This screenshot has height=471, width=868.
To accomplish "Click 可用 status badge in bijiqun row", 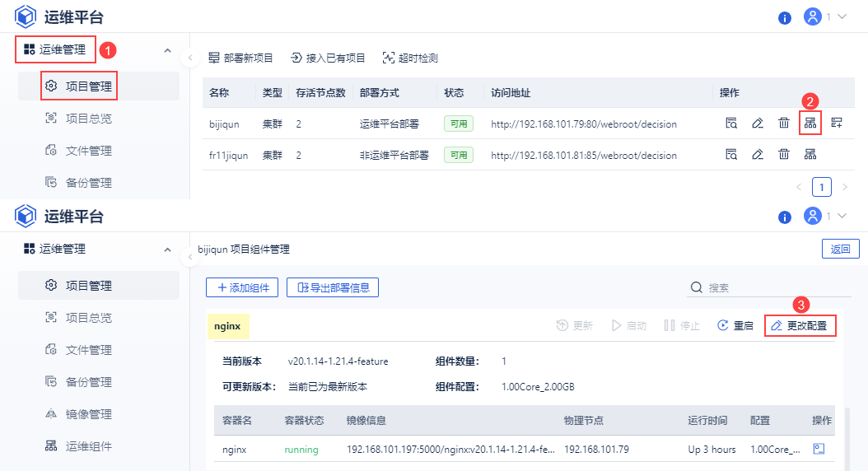I will [x=459, y=124].
